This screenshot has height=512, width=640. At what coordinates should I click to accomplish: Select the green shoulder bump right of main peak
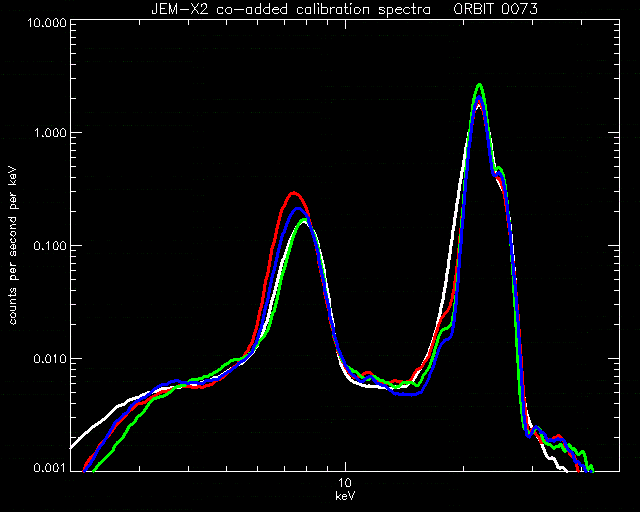pos(499,168)
